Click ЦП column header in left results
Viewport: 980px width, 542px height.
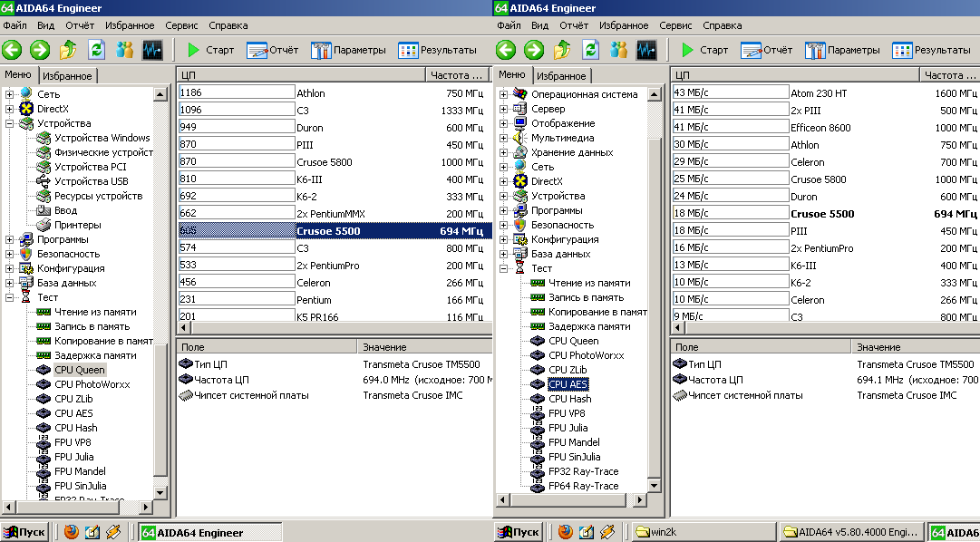point(301,75)
